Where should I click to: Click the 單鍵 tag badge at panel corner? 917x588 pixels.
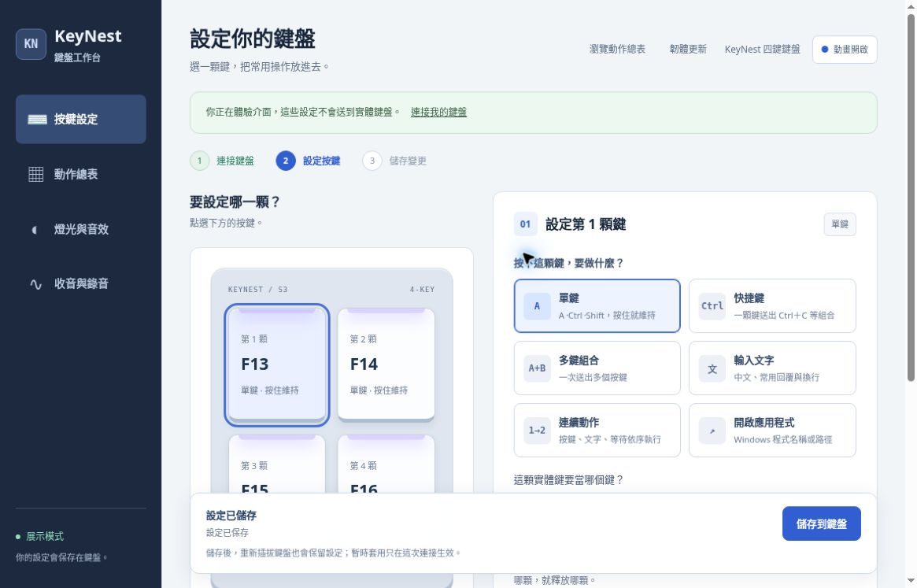(x=840, y=224)
